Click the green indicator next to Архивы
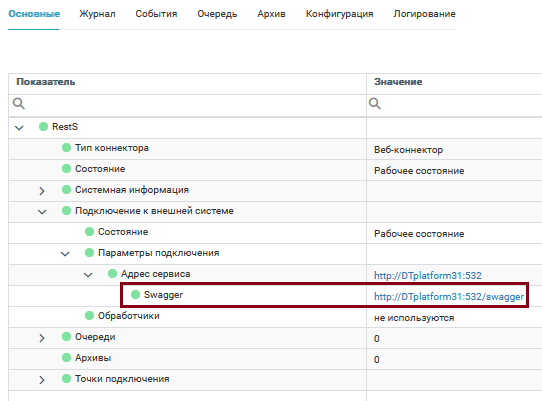Viewport: 542px width, 401px height. (x=66, y=357)
